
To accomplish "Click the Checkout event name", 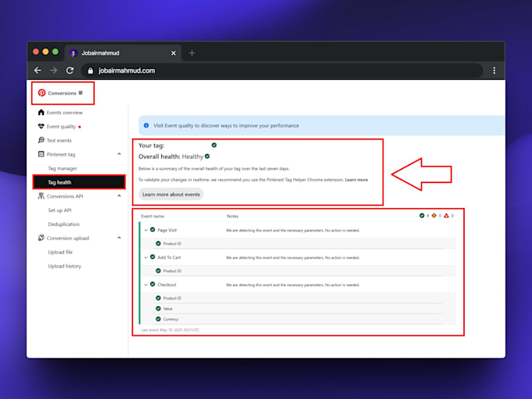I will [167, 285].
